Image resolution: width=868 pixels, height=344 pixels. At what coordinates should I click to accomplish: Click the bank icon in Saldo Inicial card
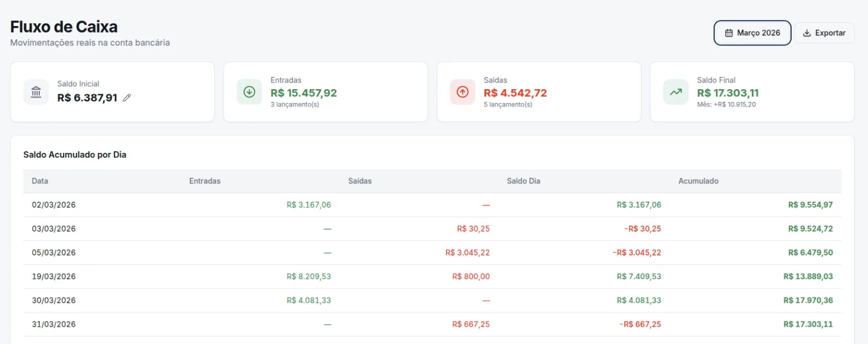pyautogui.click(x=36, y=92)
